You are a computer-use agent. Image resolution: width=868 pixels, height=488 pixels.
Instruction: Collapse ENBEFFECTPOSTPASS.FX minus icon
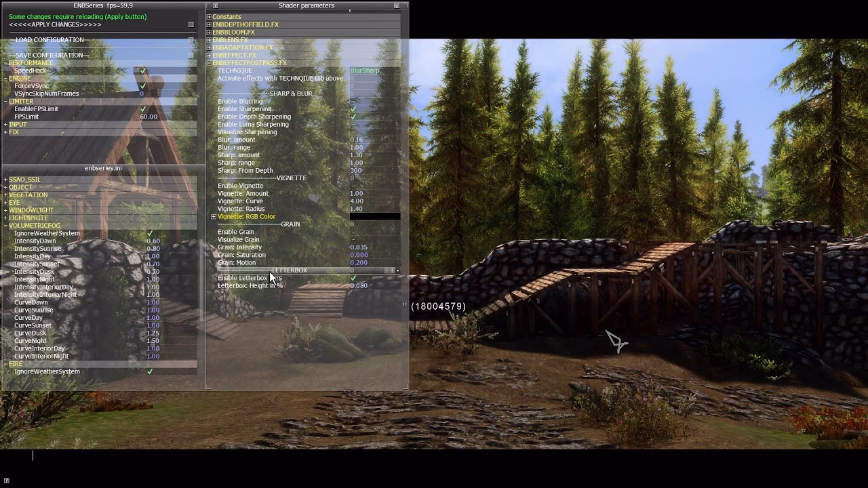[x=210, y=63]
